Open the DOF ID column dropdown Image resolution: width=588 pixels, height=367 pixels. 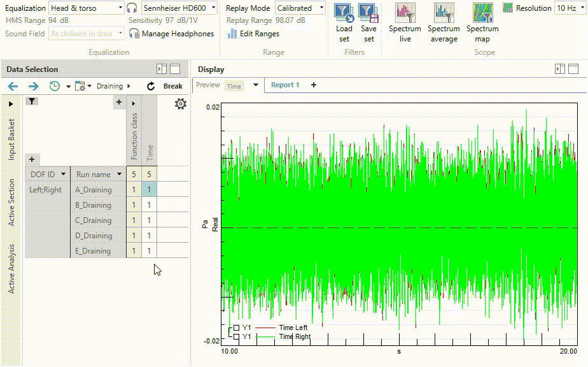coord(63,174)
